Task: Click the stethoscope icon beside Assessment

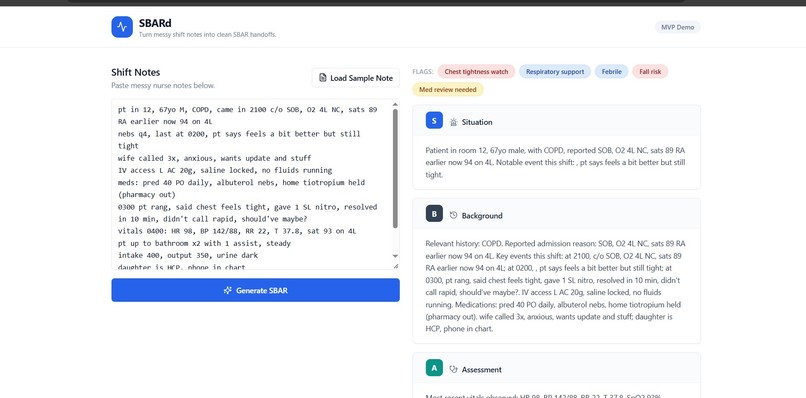Action: pos(453,369)
